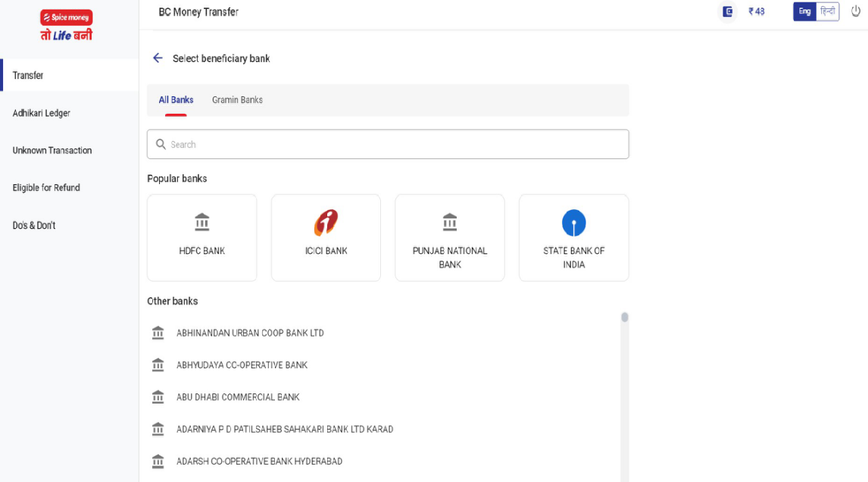
Task: Click the Punjab National Bank icon
Action: [x=449, y=222]
